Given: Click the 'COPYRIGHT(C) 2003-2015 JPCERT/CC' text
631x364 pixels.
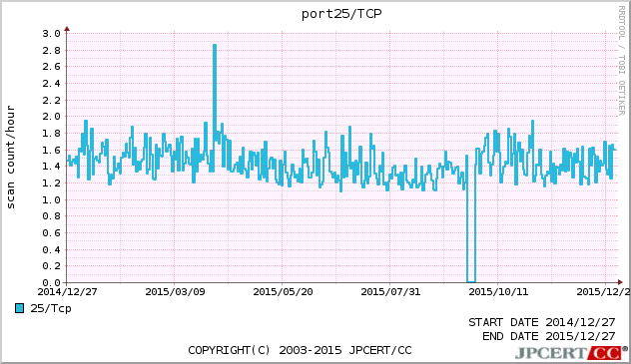Looking at the screenshot, I should (300, 350).
